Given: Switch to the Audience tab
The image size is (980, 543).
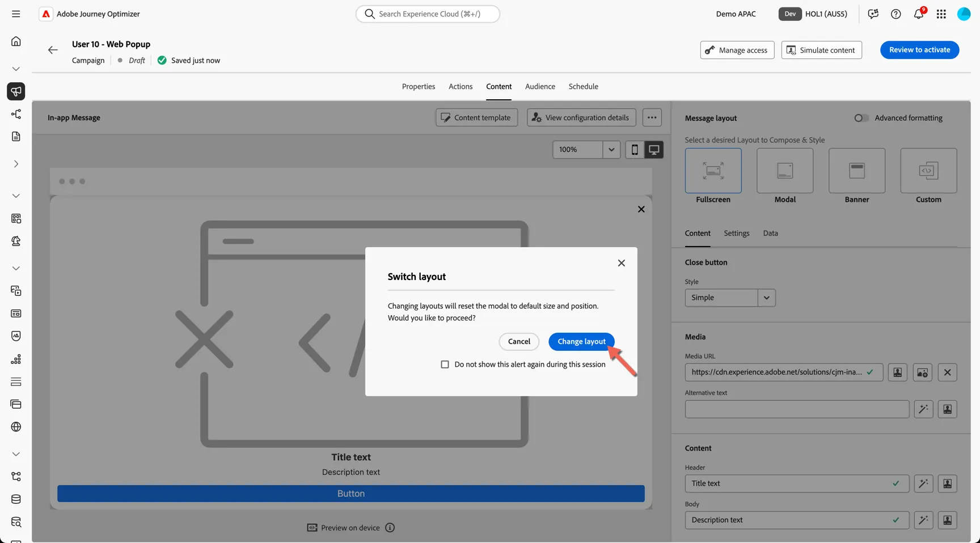Looking at the screenshot, I should [540, 87].
